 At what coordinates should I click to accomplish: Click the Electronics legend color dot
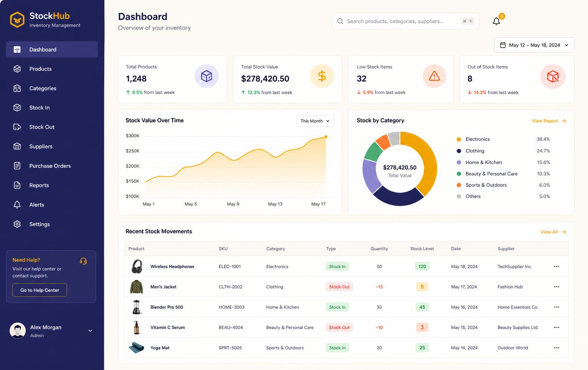click(x=459, y=139)
